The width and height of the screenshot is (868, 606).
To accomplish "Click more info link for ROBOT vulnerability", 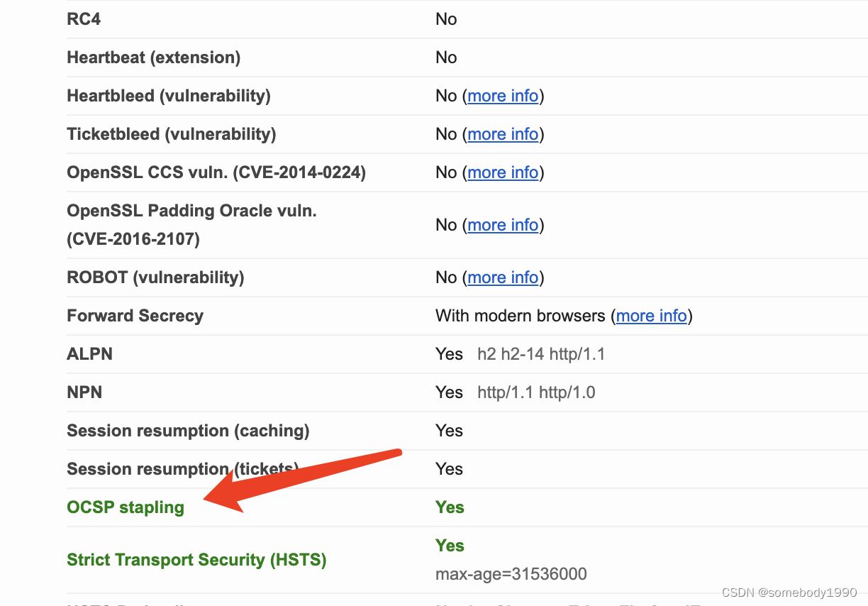I will click(503, 277).
